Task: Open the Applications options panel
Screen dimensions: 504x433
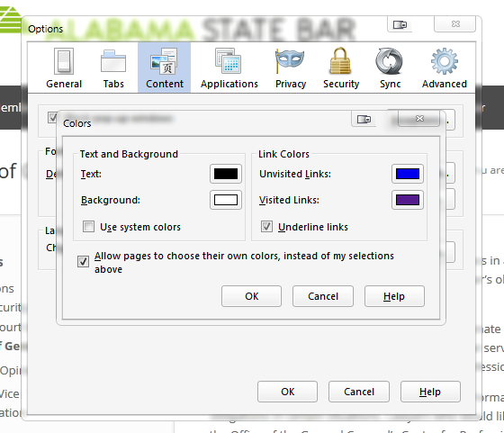Action: (229, 68)
